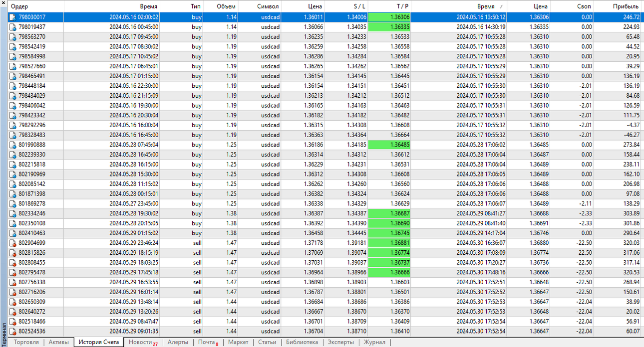Viewport: 644px width, 347px height.
Task: Click the order icon beside 798406042
Action: 12,106
